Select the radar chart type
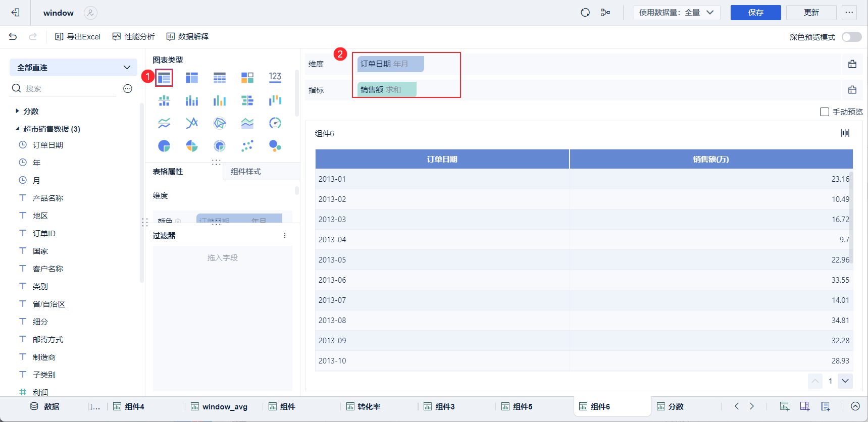Viewport: 868px width, 422px height. click(220, 123)
